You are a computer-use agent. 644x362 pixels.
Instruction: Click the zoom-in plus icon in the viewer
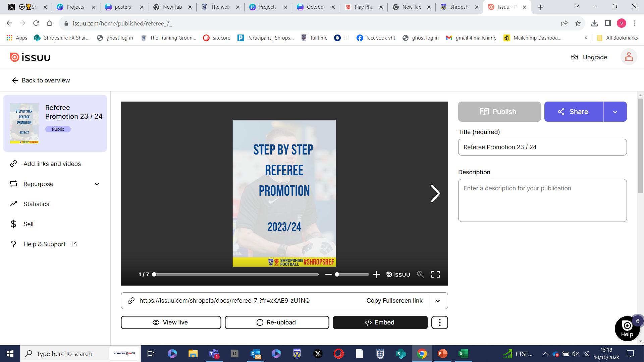click(x=376, y=275)
